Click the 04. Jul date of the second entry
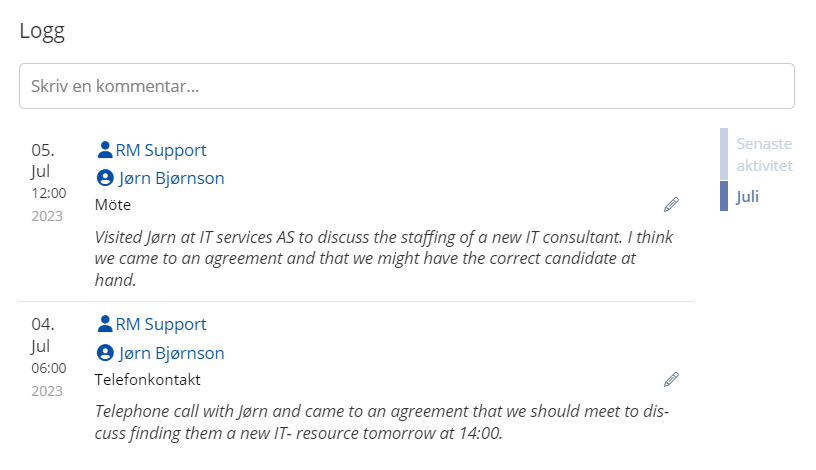 point(43,335)
